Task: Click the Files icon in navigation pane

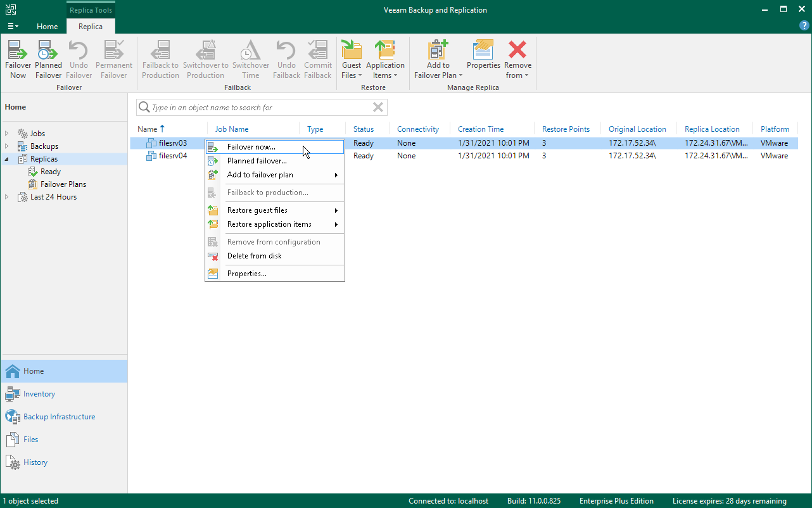Action: pyautogui.click(x=13, y=440)
